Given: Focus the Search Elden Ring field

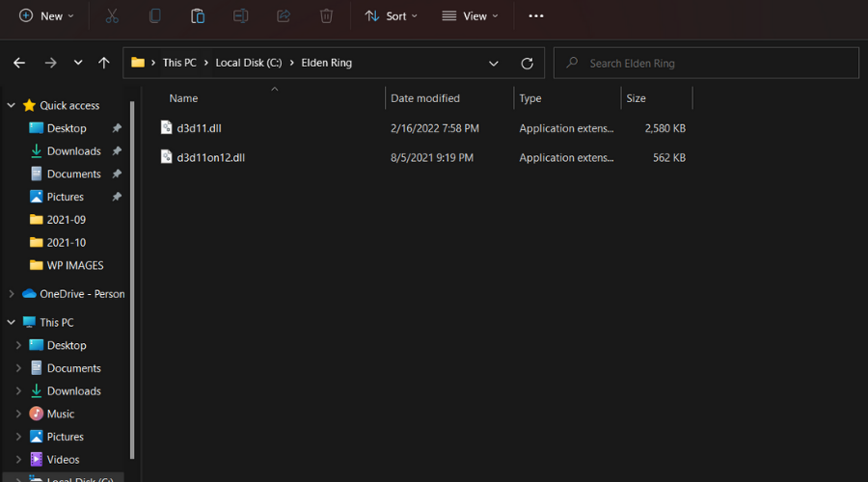Looking at the screenshot, I should point(706,63).
